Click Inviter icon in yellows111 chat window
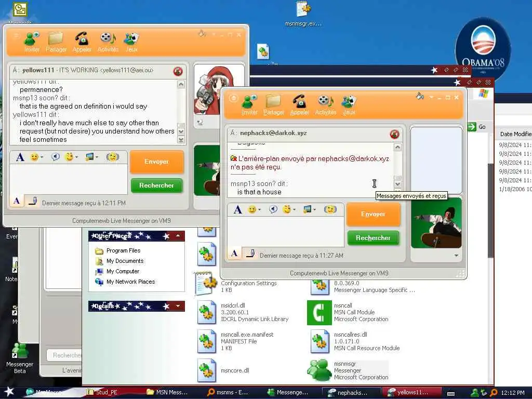Screen dimensions: 532x399 coord(32,42)
